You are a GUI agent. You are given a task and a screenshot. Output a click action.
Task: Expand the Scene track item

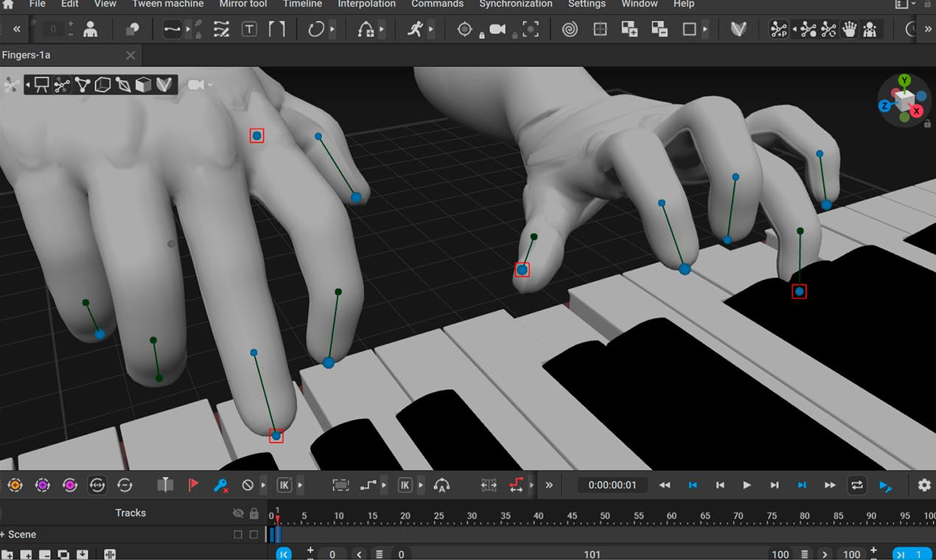pyautogui.click(x=3, y=534)
